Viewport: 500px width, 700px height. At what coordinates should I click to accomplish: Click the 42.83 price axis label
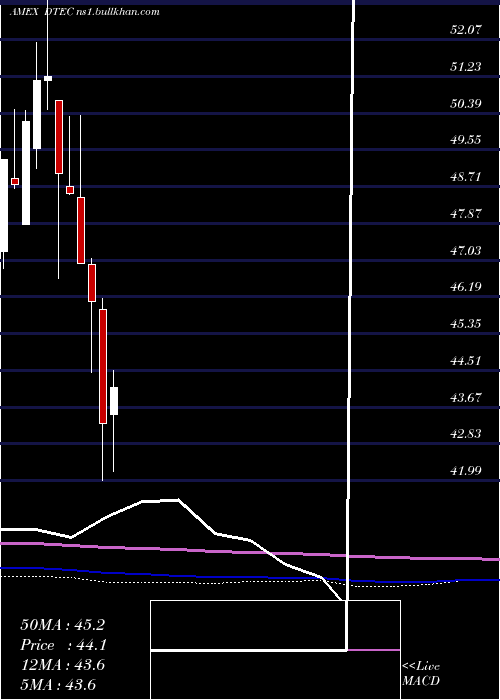(465, 433)
